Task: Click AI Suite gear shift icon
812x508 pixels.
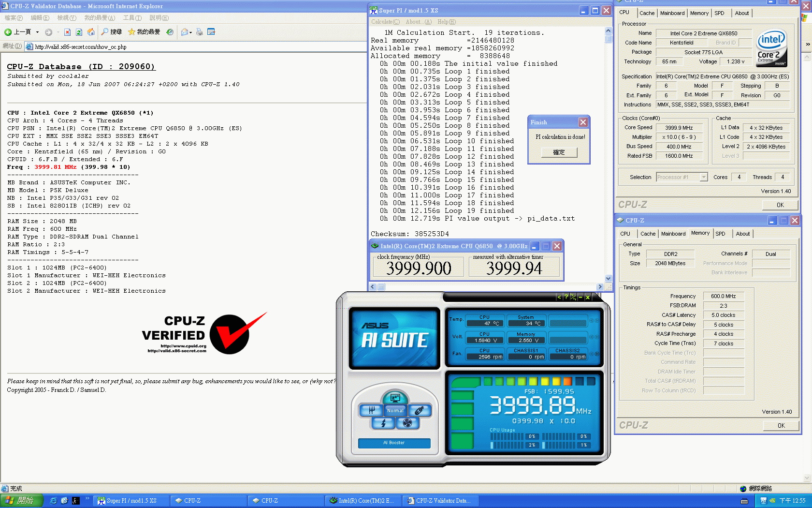Action: tap(371, 410)
